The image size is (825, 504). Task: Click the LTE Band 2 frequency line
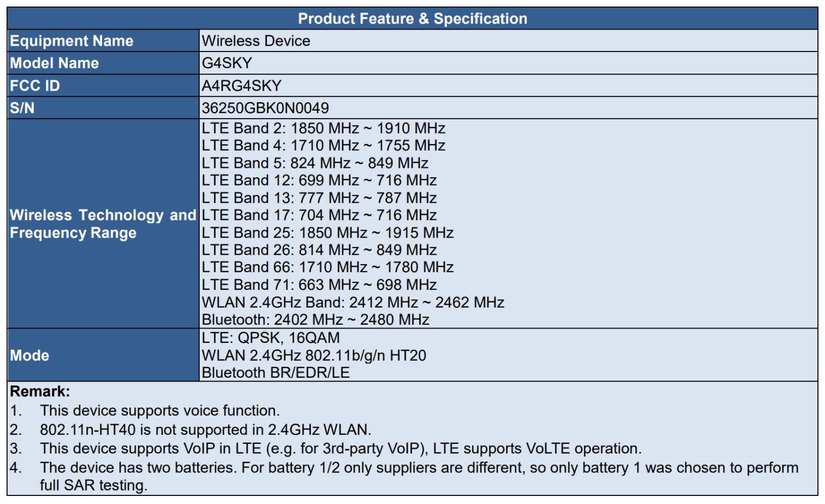tap(323, 128)
